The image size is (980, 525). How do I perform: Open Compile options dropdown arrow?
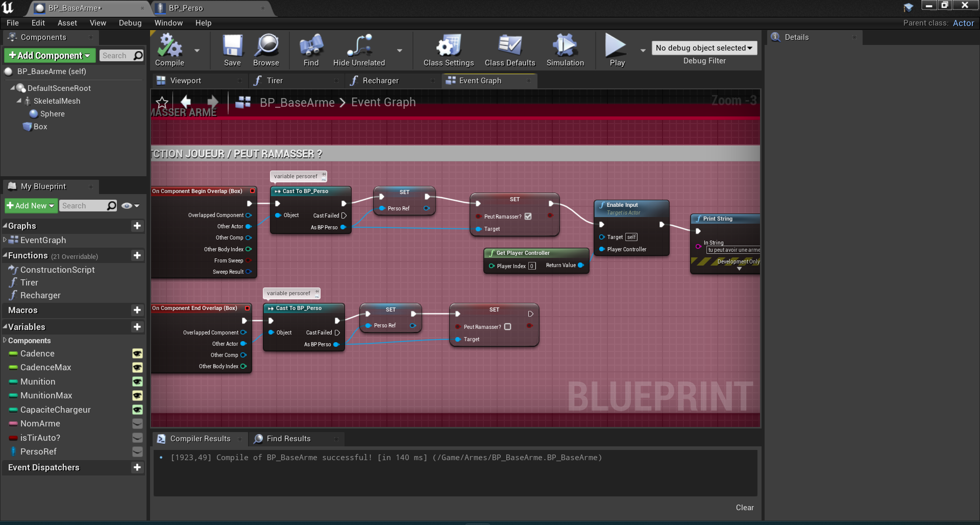[x=197, y=50]
